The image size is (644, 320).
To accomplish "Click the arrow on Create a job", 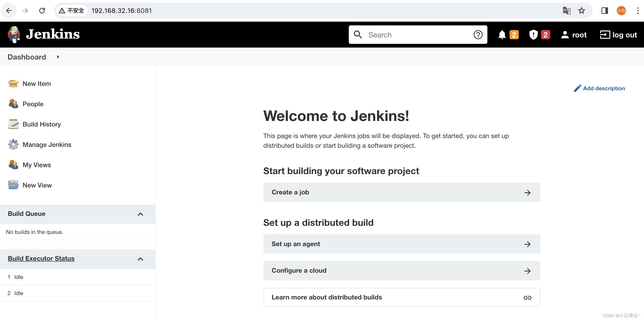I will point(527,193).
